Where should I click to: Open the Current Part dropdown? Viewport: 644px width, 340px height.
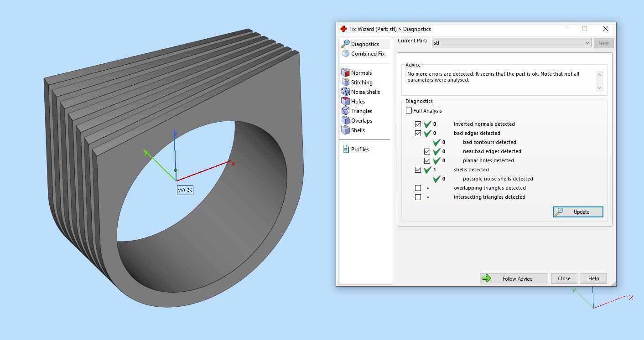511,43
